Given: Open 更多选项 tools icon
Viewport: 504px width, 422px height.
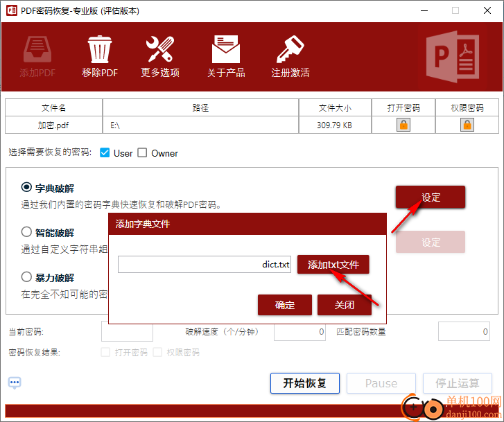Looking at the screenshot, I should (160, 49).
